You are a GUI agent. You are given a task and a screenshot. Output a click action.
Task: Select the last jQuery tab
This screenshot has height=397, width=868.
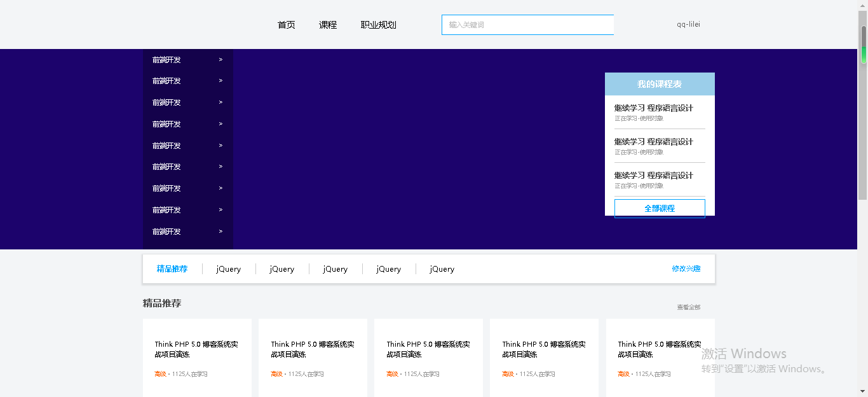click(441, 268)
